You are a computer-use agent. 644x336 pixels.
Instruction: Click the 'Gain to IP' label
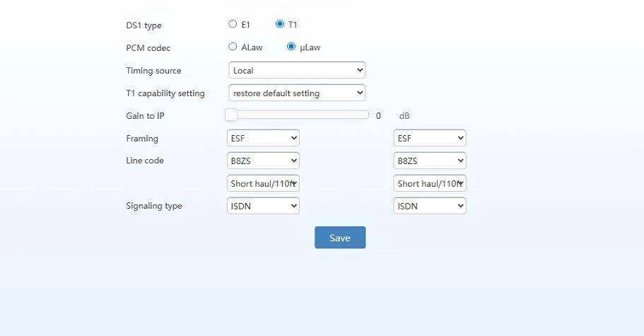click(146, 116)
